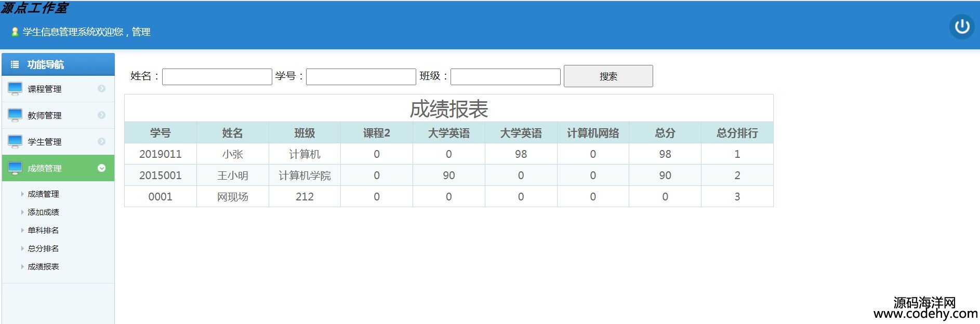Click monitor icon beside 课程管理
Image resolution: width=980 pixels, height=324 pixels.
click(x=15, y=89)
